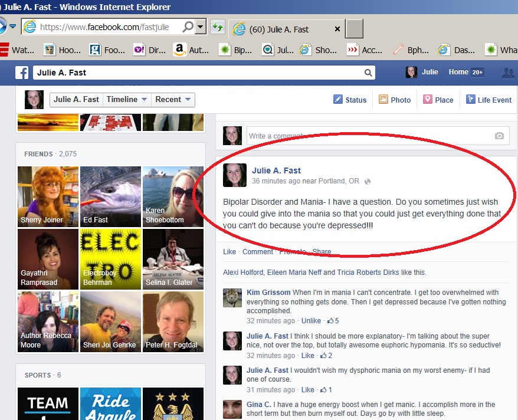The width and height of the screenshot is (518, 420).
Task: Expand the Timeline dropdown
Action: 126,100
